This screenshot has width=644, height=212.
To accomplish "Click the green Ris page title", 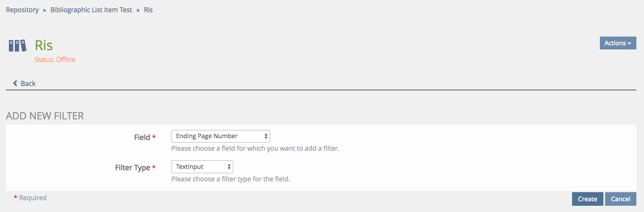I will pos(44,46).
